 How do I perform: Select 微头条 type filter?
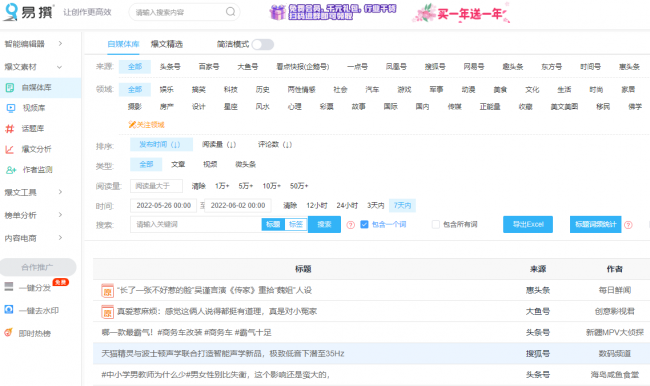coord(245,164)
